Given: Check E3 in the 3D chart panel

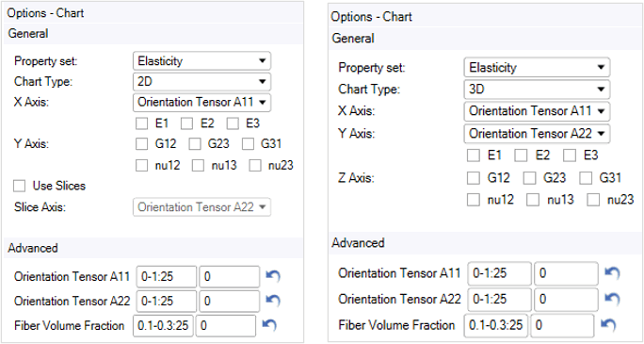Looking at the screenshot, I should pos(570,156).
